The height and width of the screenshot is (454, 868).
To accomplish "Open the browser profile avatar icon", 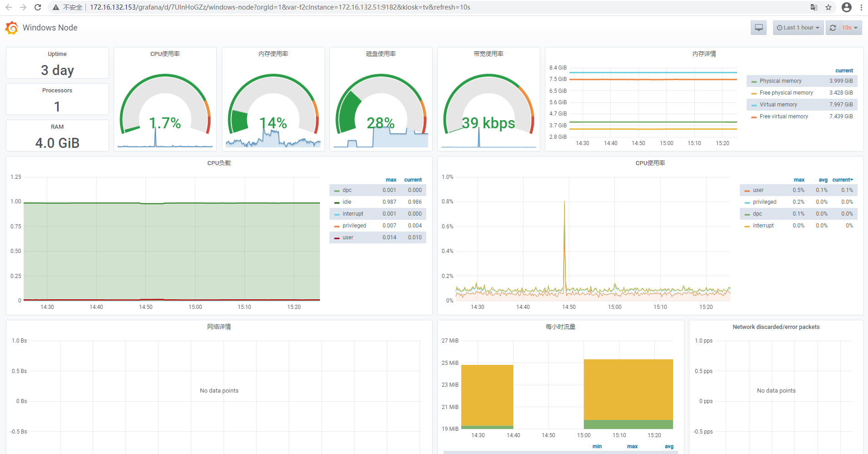I will click(846, 7).
